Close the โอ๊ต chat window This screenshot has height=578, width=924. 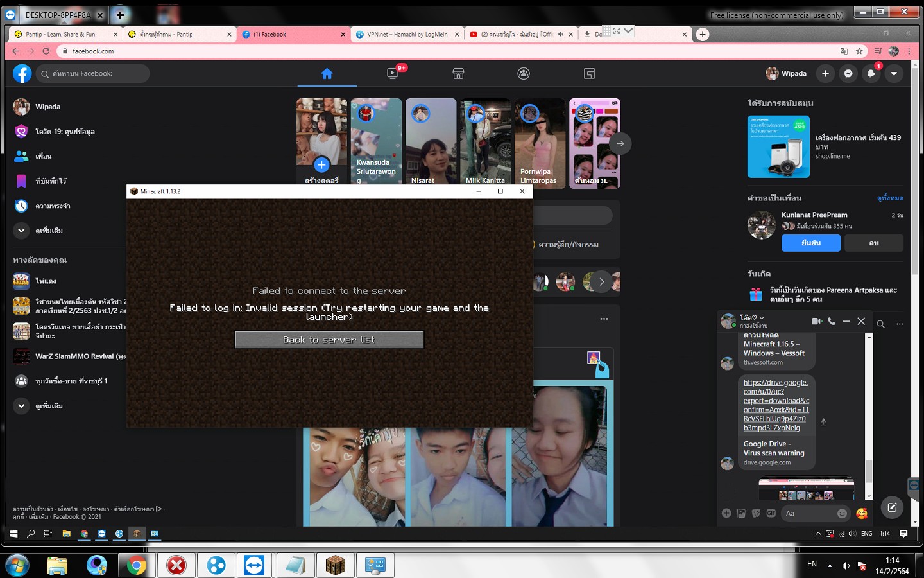(861, 321)
